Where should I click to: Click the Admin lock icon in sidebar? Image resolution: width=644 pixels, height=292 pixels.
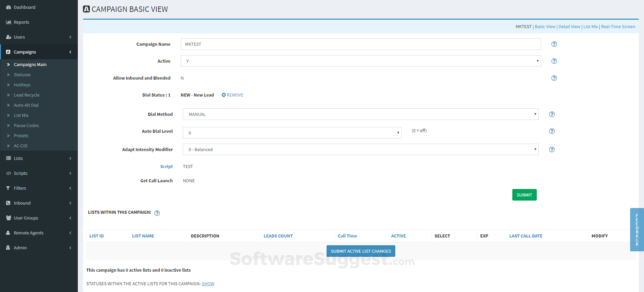point(8,248)
